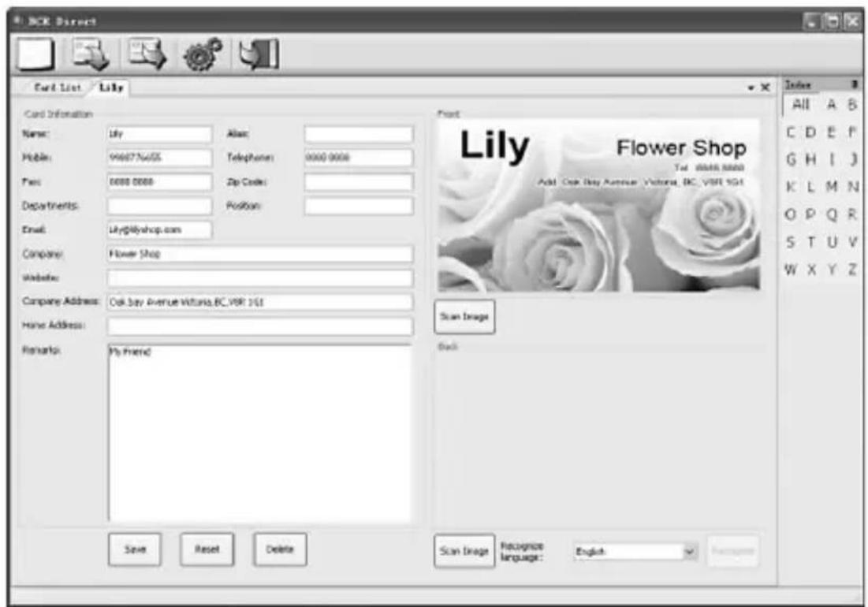This screenshot has width=868, height=607.
Task: Filter index by letter C
Action: (x=791, y=132)
